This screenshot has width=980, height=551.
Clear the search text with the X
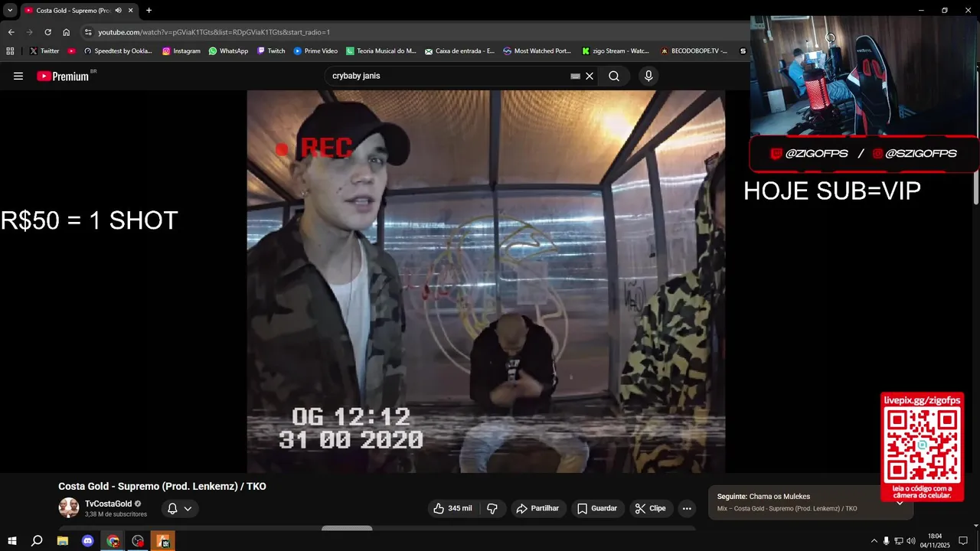click(x=590, y=76)
